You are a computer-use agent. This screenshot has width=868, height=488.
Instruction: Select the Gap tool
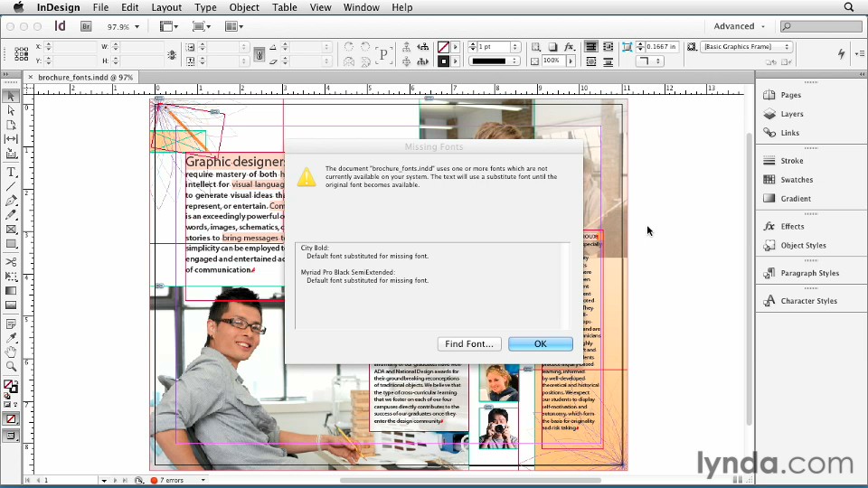click(11, 139)
